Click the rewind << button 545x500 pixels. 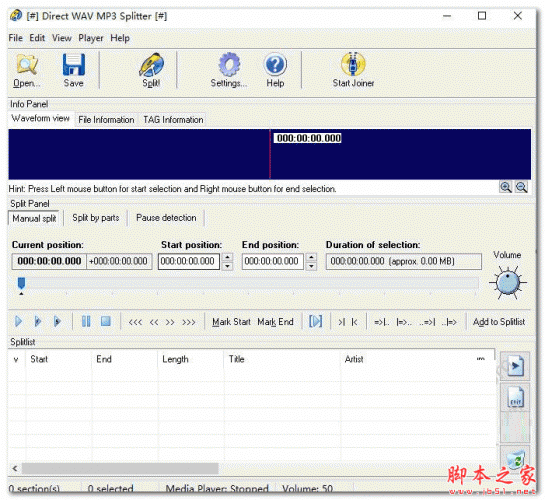[154, 322]
